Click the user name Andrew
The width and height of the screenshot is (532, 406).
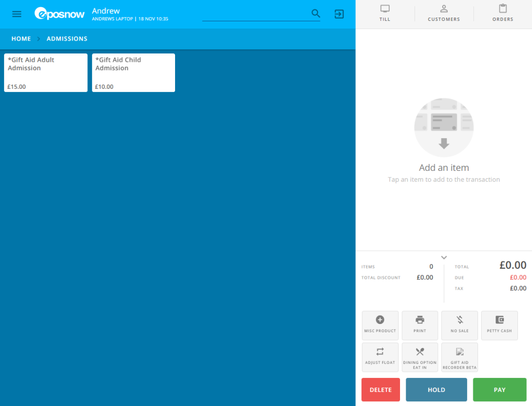click(106, 11)
